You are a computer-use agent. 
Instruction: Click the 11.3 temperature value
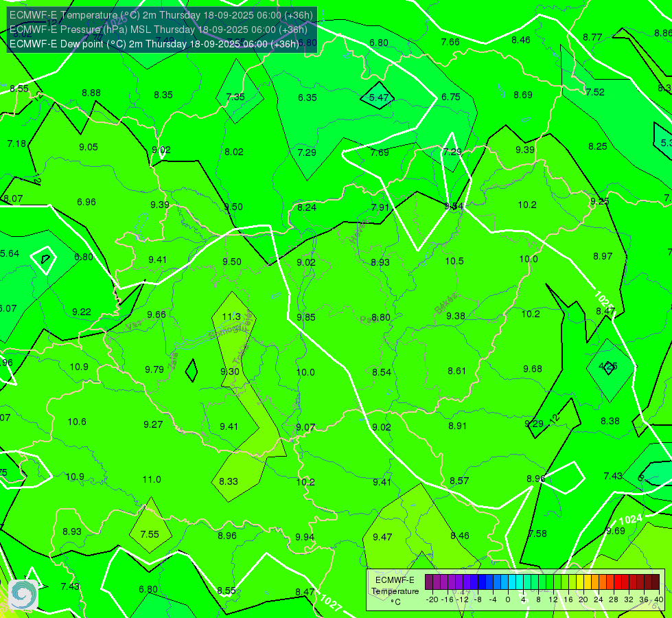click(x=231, y=317)
